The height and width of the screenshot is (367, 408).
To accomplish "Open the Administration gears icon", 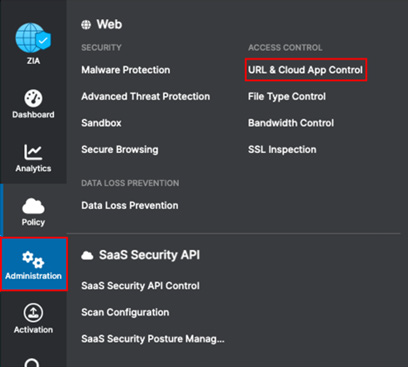I will pos(33,260).
